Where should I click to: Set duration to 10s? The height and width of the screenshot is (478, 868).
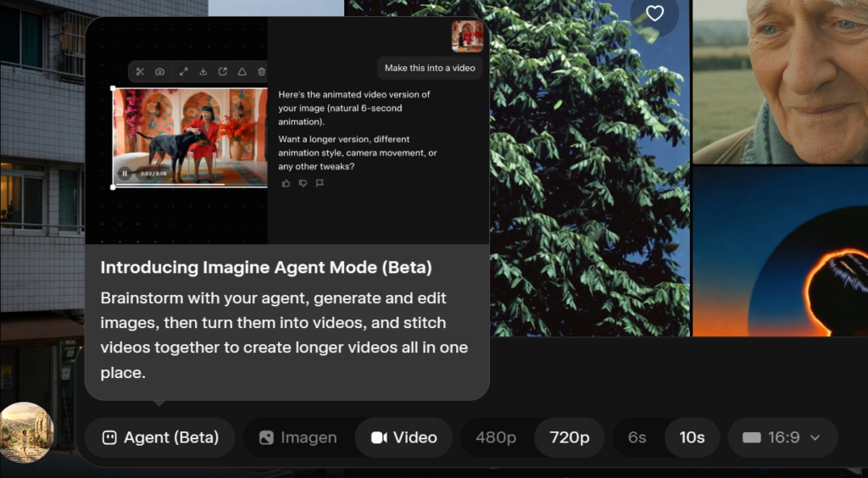[692, 437]
